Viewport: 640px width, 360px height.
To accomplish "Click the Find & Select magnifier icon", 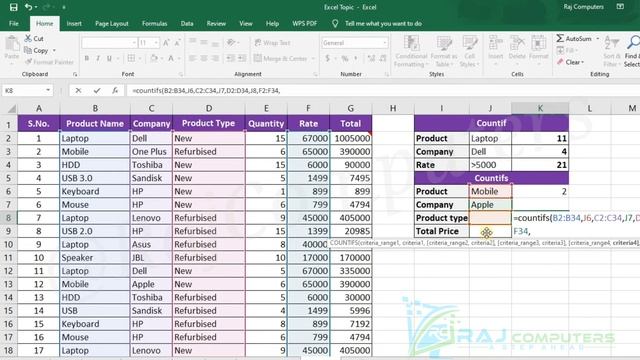I will [633, 43].
